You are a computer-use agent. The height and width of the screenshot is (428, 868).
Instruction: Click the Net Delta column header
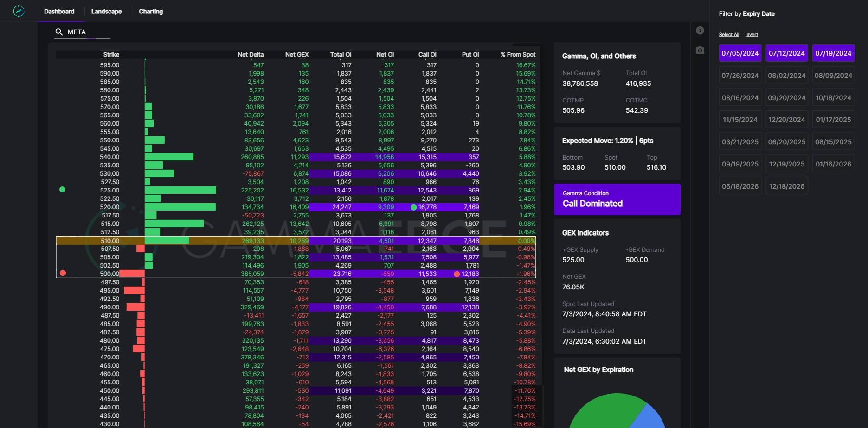coord(251,54)
